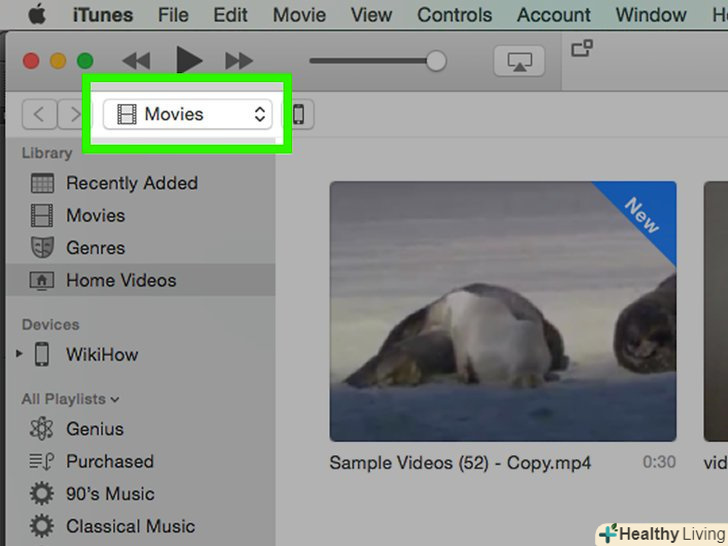Click the Play button
Screen dimensions: 728x546
click(x=188, y=61)
